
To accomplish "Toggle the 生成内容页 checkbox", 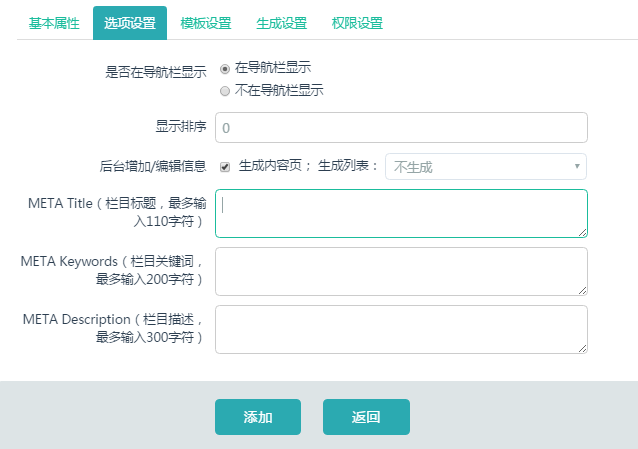I will 225,167.
